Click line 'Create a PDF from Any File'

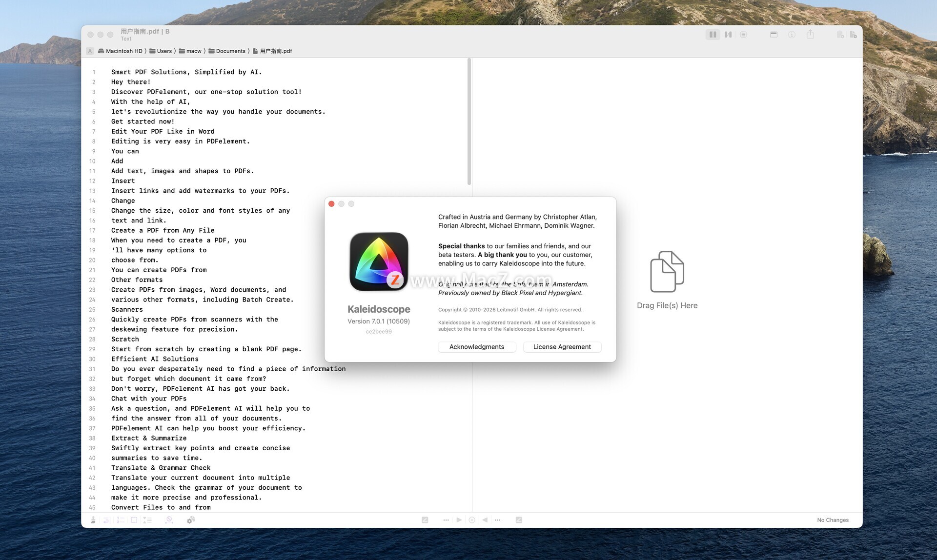coord(163,230)
